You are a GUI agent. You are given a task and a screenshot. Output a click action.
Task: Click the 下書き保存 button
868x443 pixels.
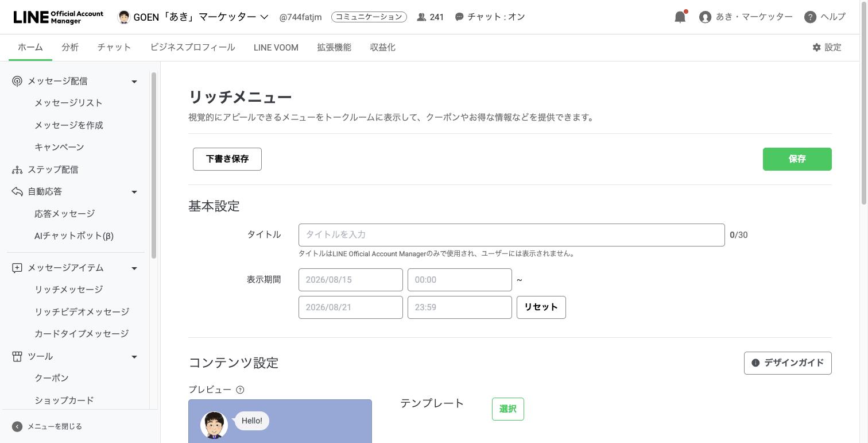click(227, 159)
